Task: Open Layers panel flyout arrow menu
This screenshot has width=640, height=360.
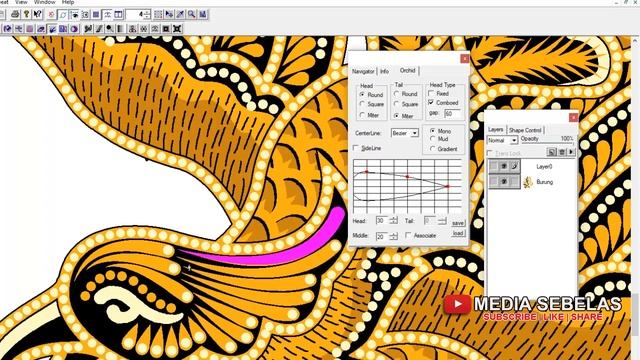Action: [x=571, y=152]
